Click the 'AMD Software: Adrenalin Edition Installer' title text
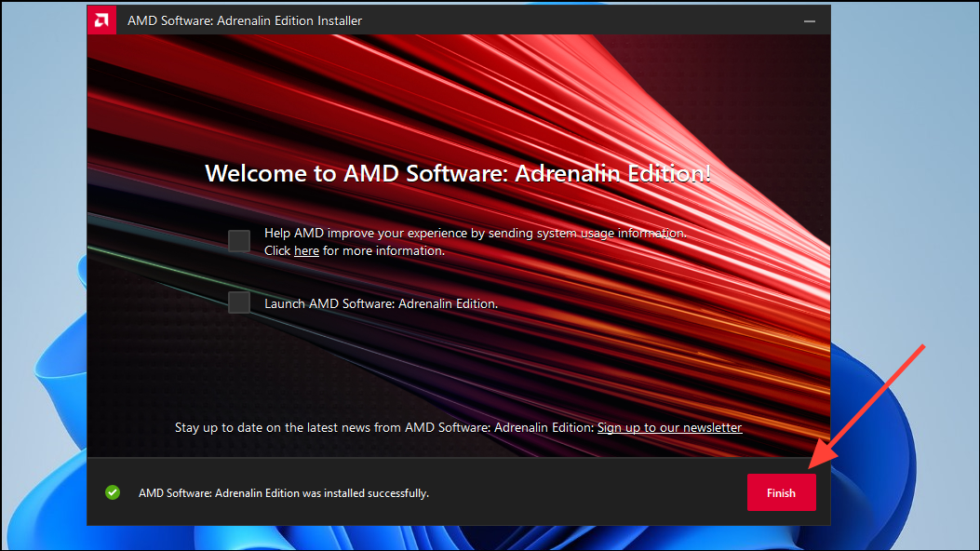 (x=245, y=20)
